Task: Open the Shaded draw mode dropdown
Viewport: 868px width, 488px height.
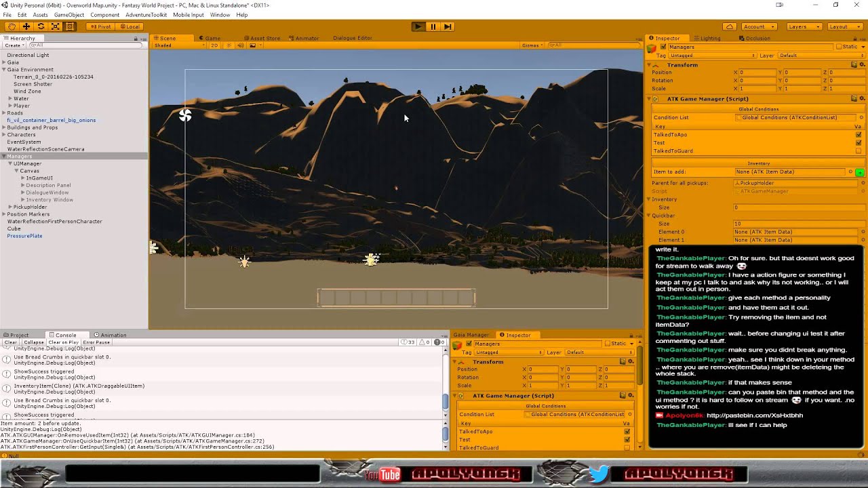Action: click(179, 45)
